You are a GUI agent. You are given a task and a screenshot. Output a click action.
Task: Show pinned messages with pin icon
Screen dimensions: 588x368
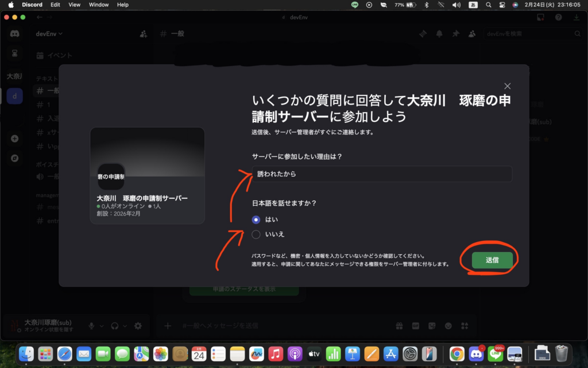click(455, 34)
